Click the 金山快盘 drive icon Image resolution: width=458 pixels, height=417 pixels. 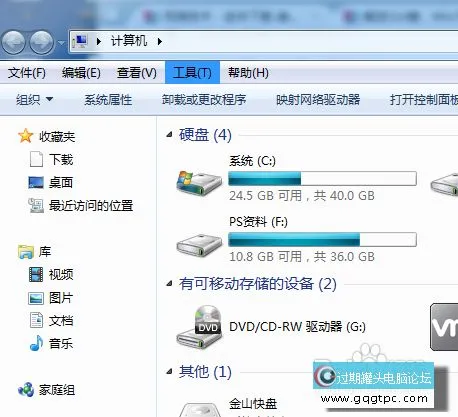pos(200,410)
